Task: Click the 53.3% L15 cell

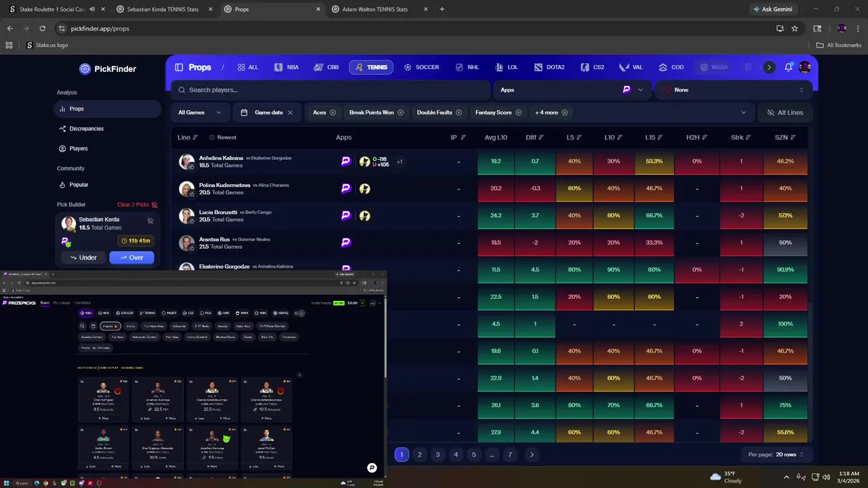Action: [654, 161]
